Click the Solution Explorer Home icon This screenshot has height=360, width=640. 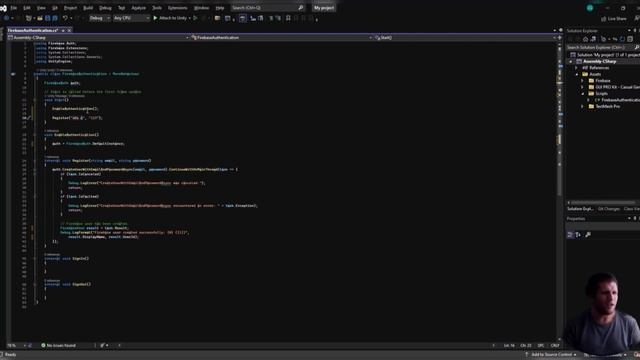585,39
